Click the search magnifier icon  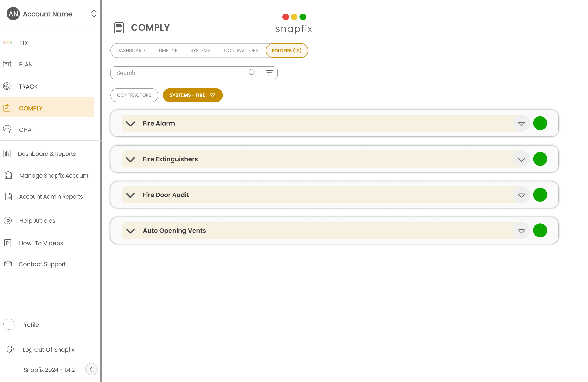(x=252, y=73)
